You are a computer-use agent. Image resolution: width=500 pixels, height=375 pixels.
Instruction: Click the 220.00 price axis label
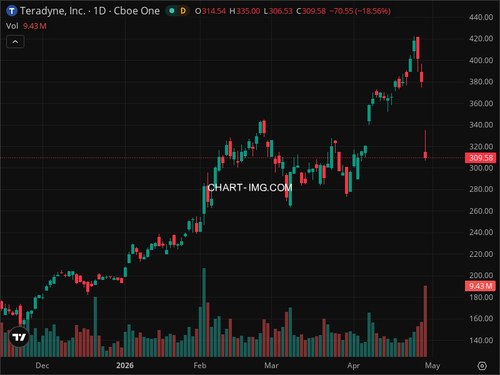pyautogui.click(x=481, y=254)
